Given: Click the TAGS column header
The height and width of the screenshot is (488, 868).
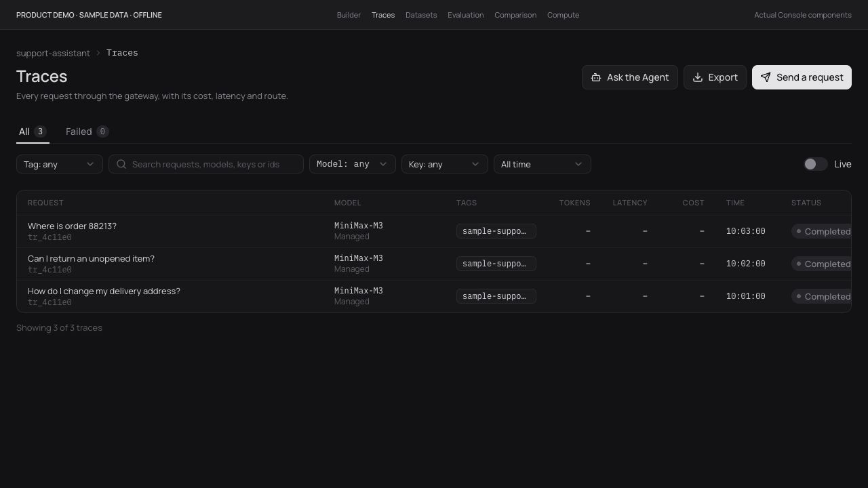Looking at the screenshot, I should [x=467, y=203].
